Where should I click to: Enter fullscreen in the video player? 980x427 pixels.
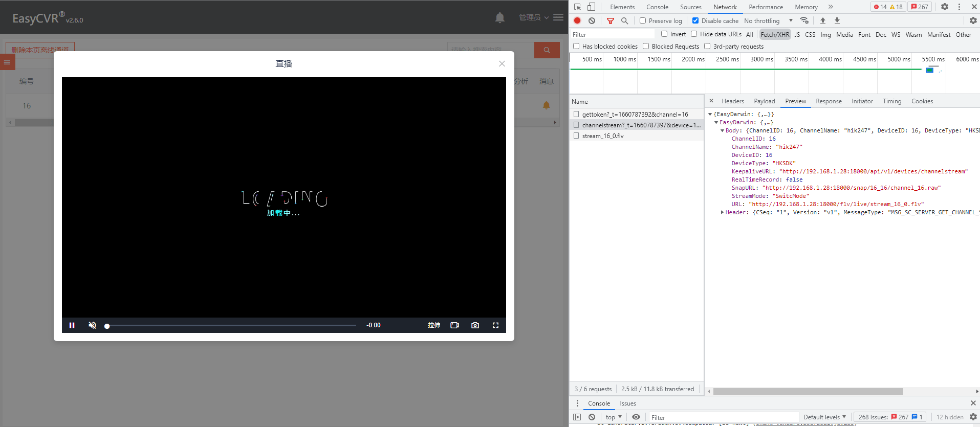[x=495, y=325]
